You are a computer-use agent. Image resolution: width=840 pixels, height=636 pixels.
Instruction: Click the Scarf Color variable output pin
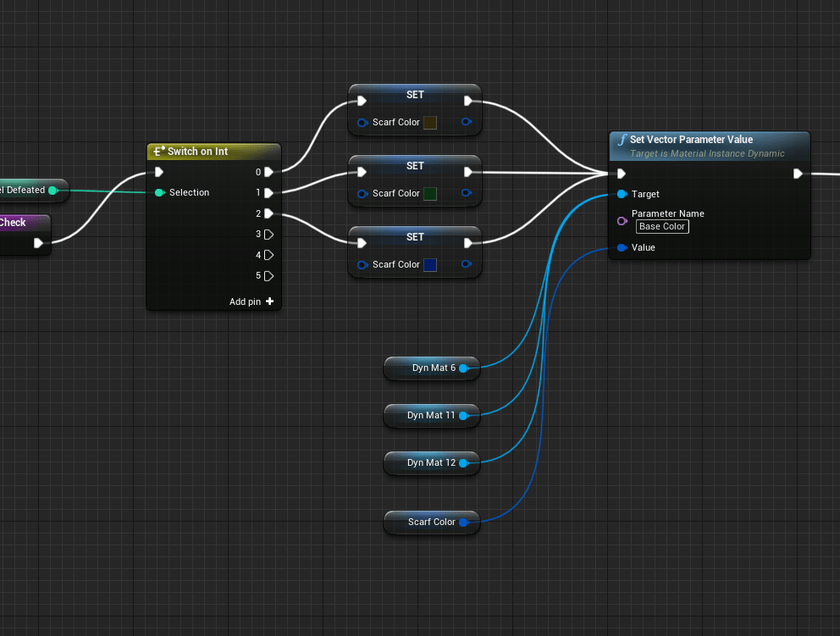pos(463,523)
